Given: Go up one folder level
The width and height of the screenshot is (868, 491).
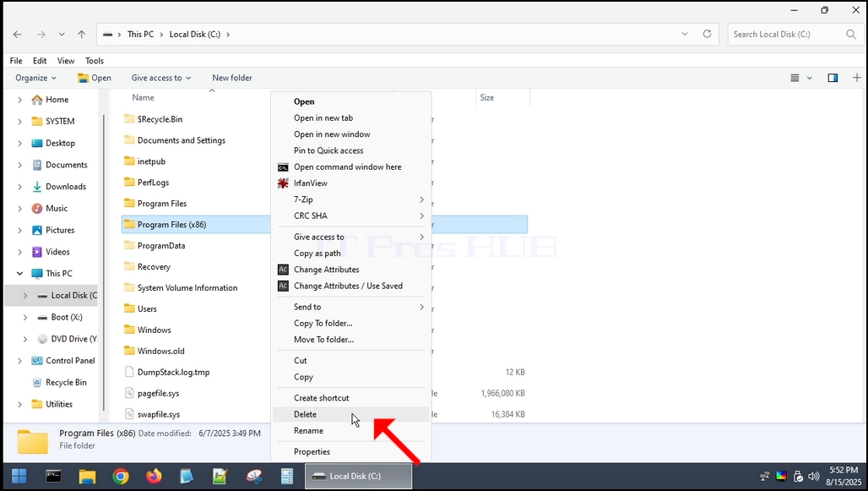Looking at the screenshot, I should tap(81, 35).
